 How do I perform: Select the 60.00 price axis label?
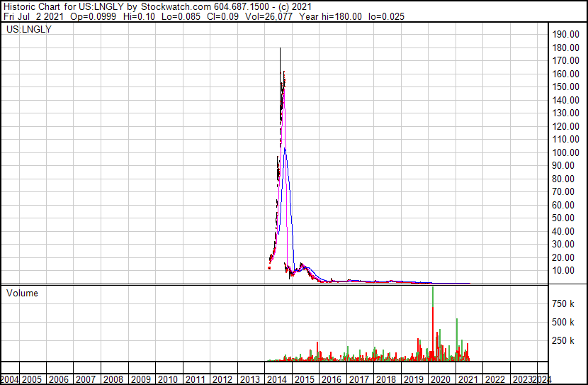[563, 205]
